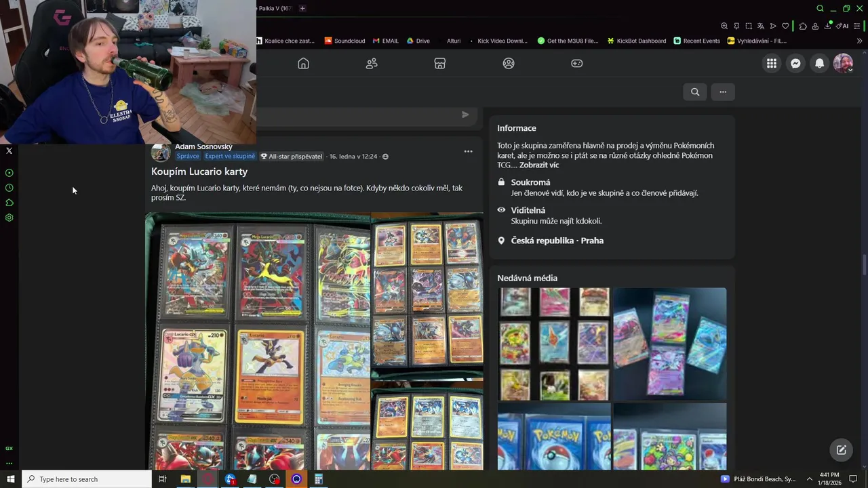
Task: Click pin icon in address bar
Action: (736, 26)
